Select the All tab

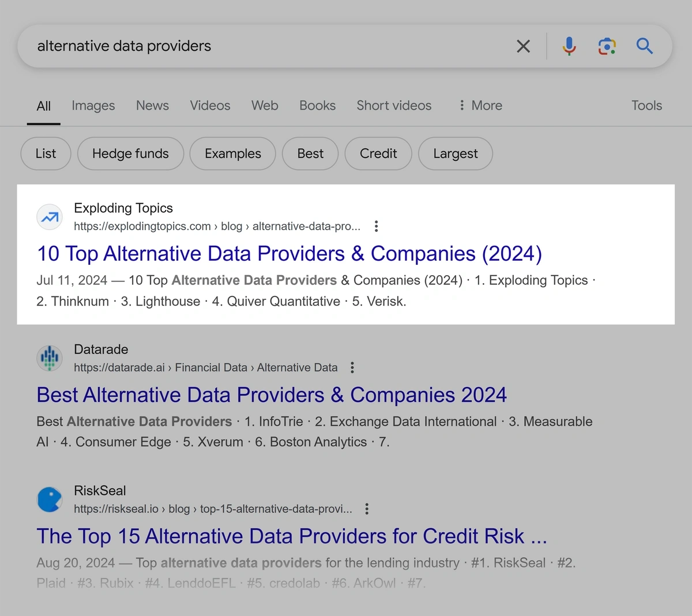43,106
